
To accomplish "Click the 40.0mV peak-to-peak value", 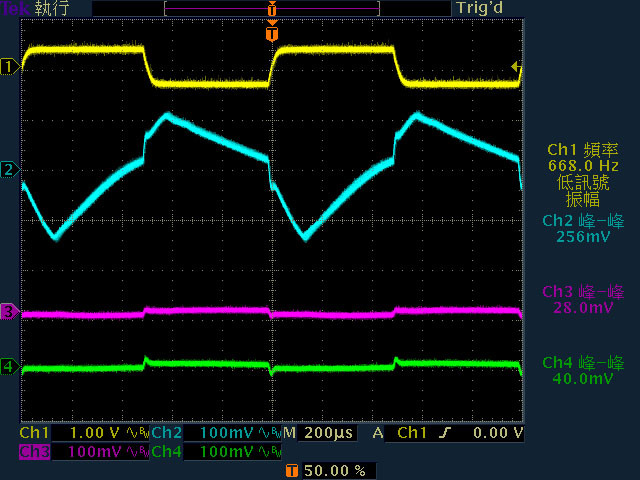I will 583,379.
